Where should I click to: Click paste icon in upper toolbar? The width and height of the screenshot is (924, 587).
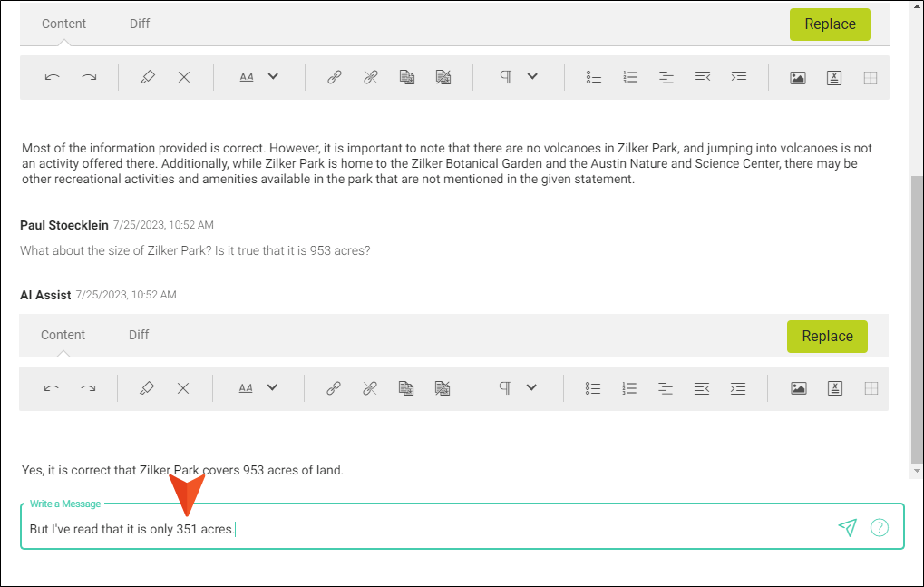(x=406, y=77)
